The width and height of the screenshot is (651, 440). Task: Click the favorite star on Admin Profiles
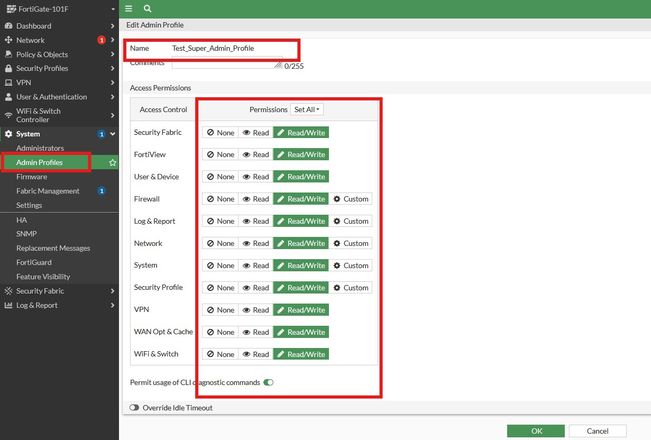(112, 162)
